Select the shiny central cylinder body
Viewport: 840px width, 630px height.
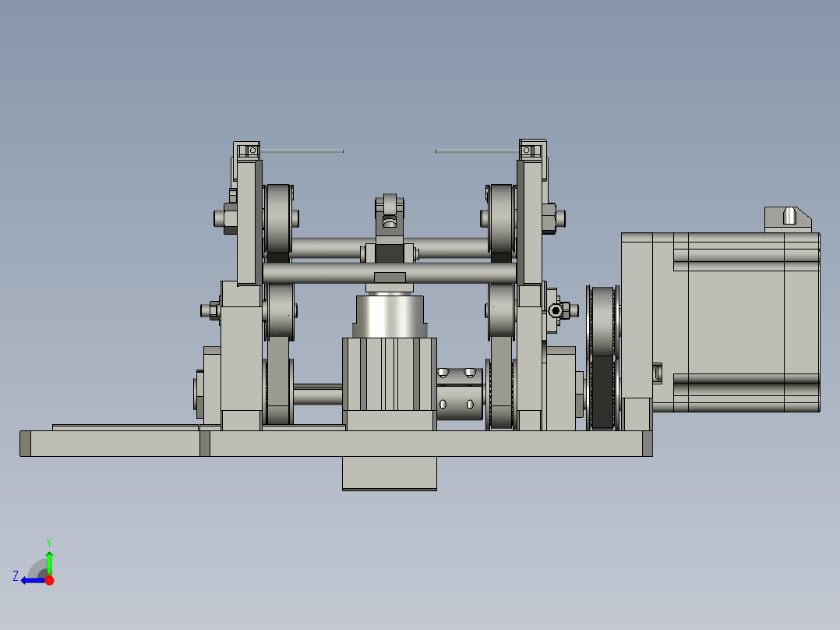[x=390, y=317]
